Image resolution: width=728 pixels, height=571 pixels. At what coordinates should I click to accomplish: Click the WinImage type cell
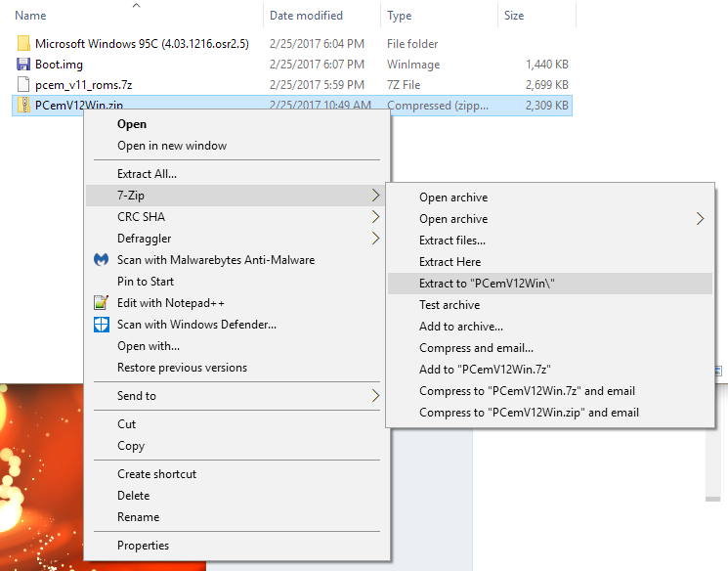tap(413, 65)
